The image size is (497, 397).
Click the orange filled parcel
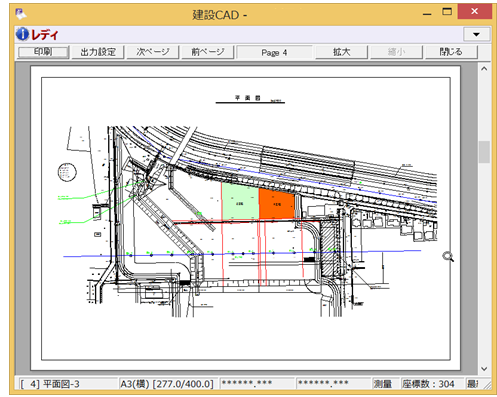pos(276,204)
